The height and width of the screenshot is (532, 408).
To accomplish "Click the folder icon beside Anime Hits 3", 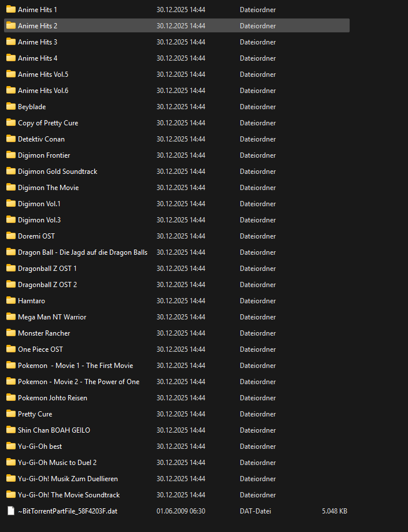I will point(11,42).
